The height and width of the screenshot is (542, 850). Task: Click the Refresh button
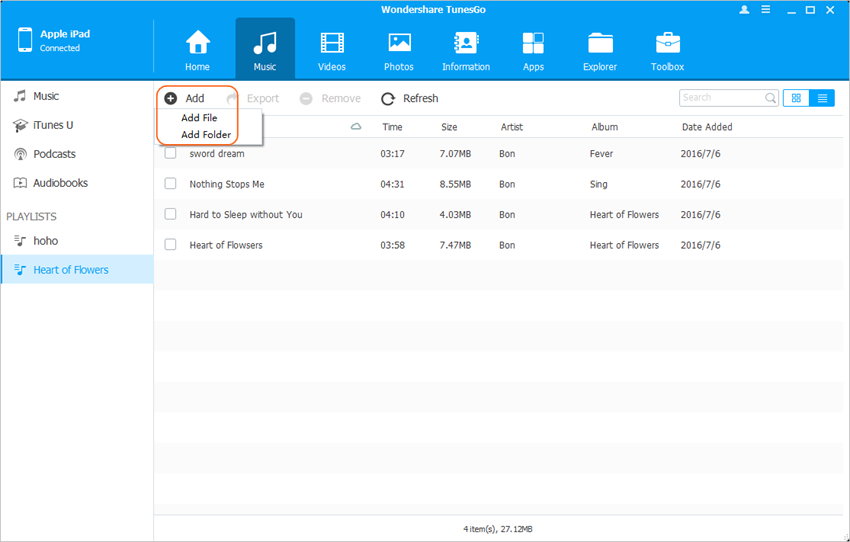coord(410,99)
